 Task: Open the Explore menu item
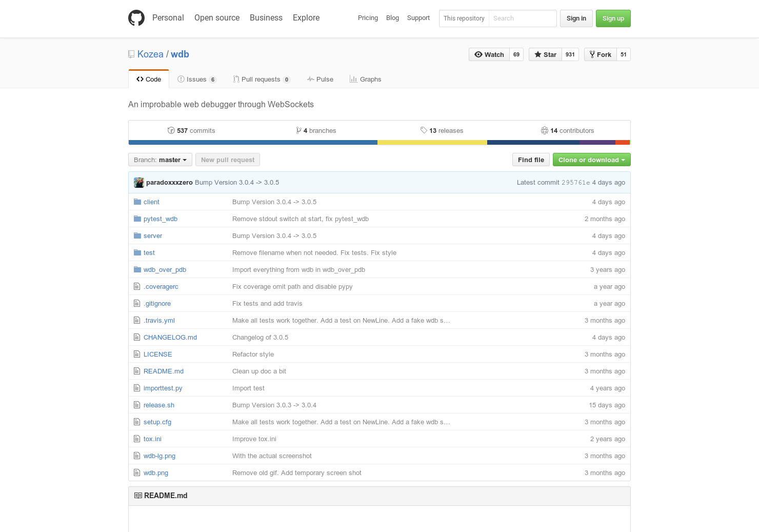(306, 17)
